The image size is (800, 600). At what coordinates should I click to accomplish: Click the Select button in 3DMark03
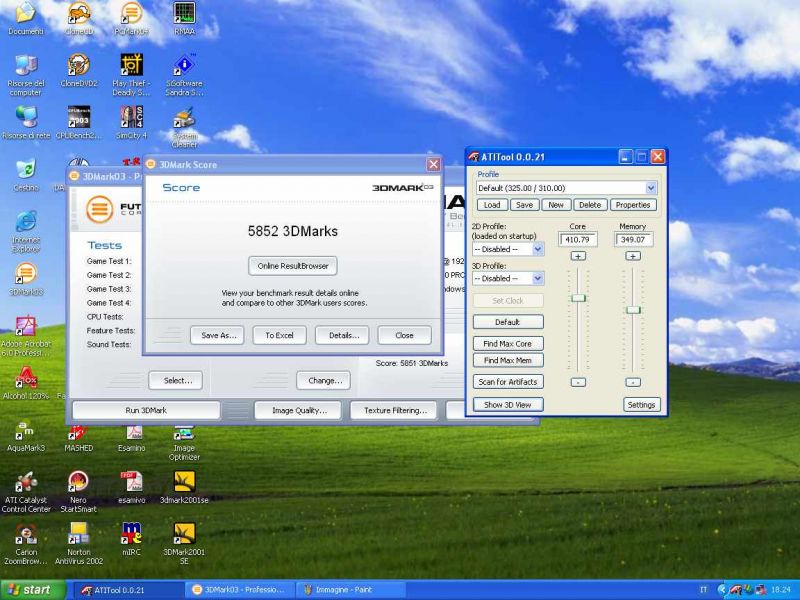176,381
